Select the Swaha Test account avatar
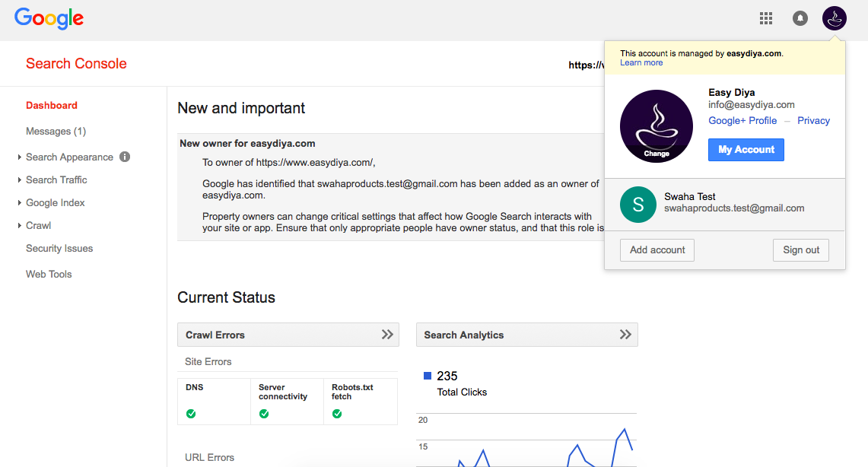This screenshot has height=467, width=868. coord(637,204)
